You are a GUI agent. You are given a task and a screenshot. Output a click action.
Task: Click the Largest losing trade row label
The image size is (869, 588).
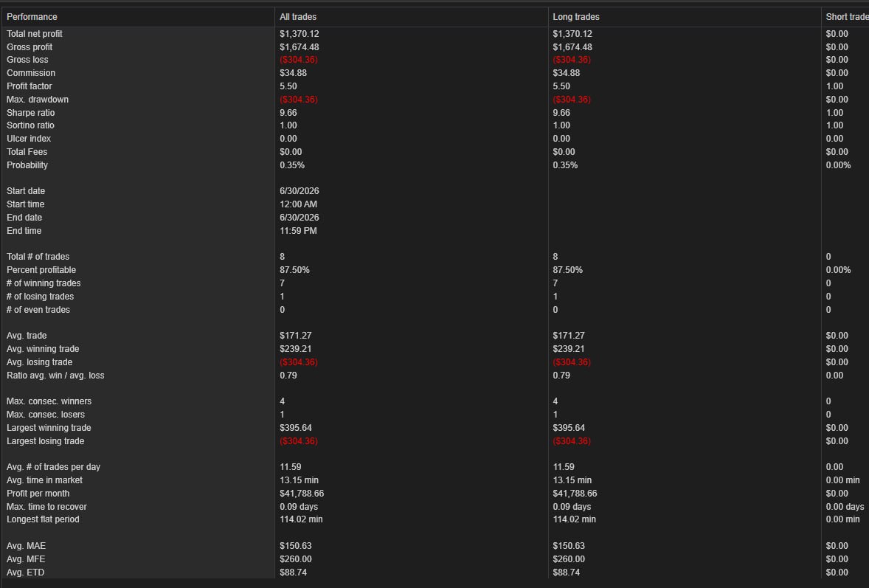(x=46, y=441)
